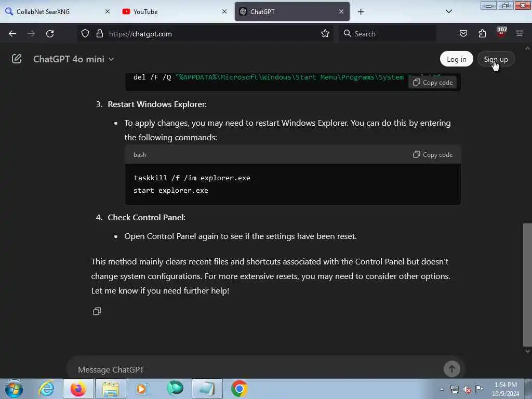
Task: Open the notepad-like taskbar window icon
Action: tap(207, 389)
